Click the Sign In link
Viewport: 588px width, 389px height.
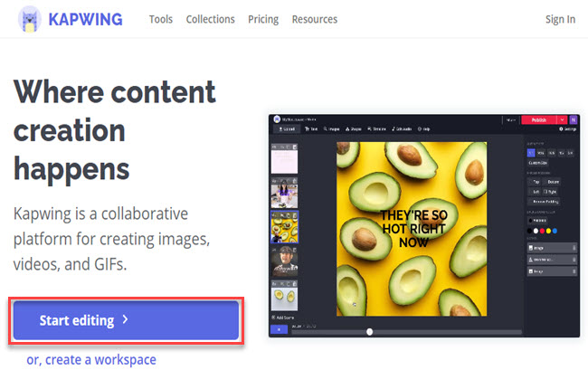[560, 19]
